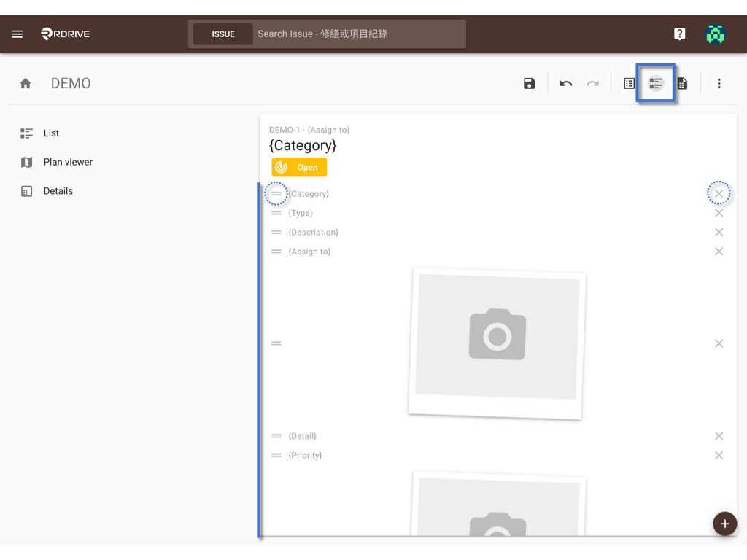
Task: Add a field with the plus button
Action: point(724,524)
